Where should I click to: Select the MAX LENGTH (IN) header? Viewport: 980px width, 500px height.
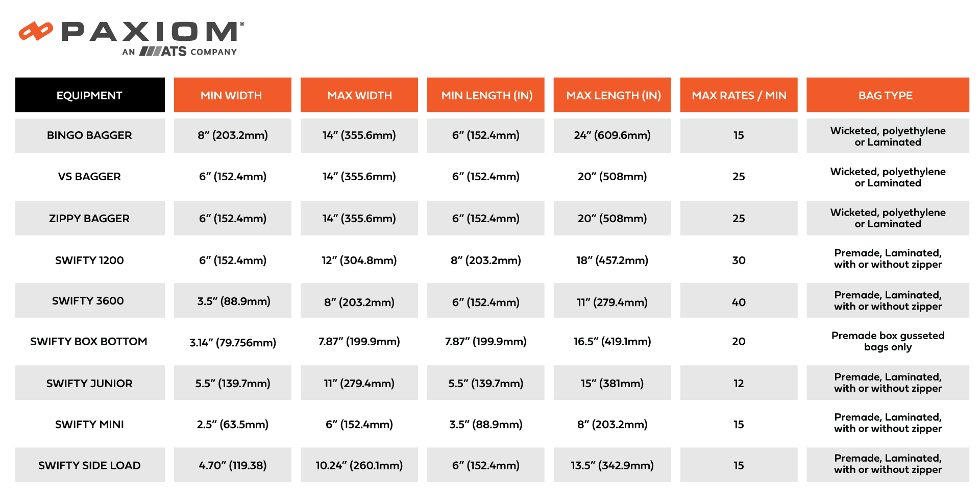[x=613, y=96]
